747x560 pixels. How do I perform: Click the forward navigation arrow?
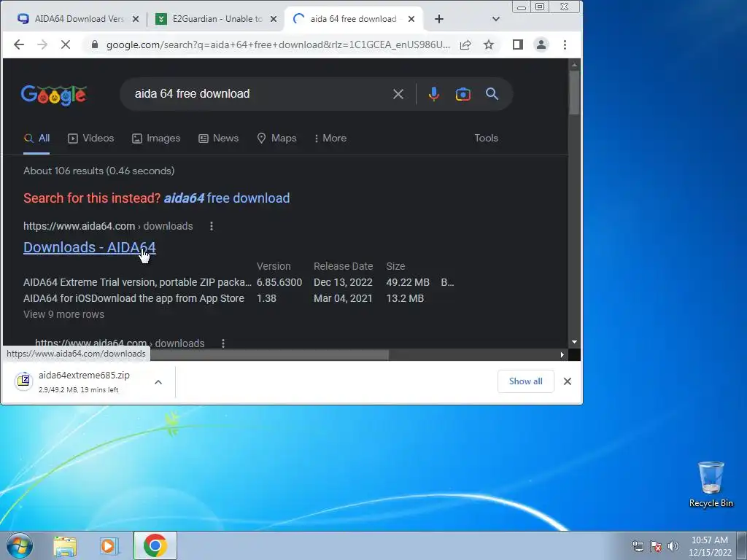pos(42,44)
